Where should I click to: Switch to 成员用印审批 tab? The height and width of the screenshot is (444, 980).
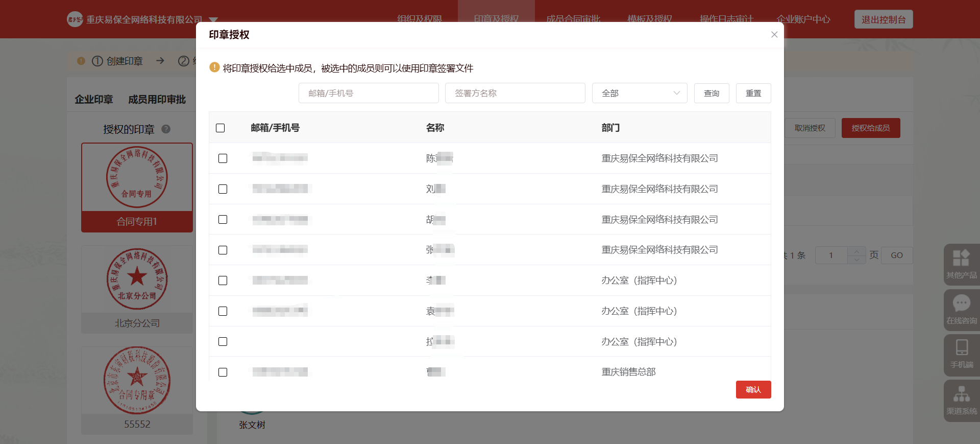tap(157, 100)
